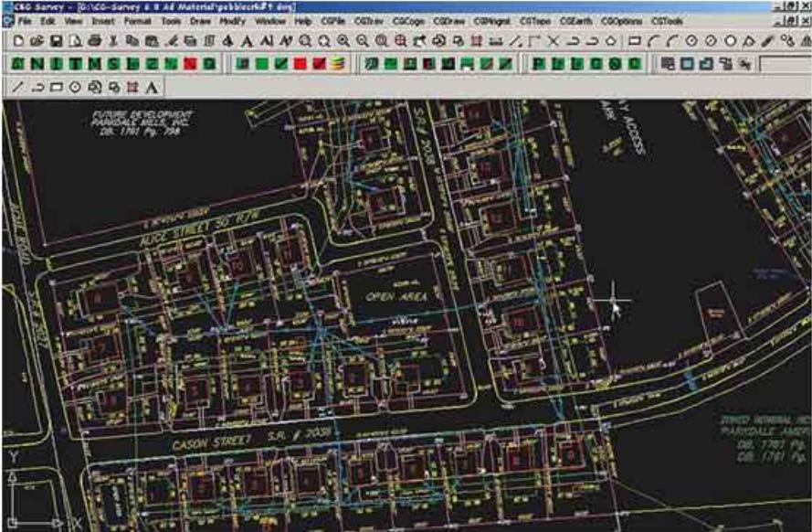This screenshot has height=532, width=812.
Task: Choose the Rectangle tool in the bottom toolbar row
Action: point(56,88)
